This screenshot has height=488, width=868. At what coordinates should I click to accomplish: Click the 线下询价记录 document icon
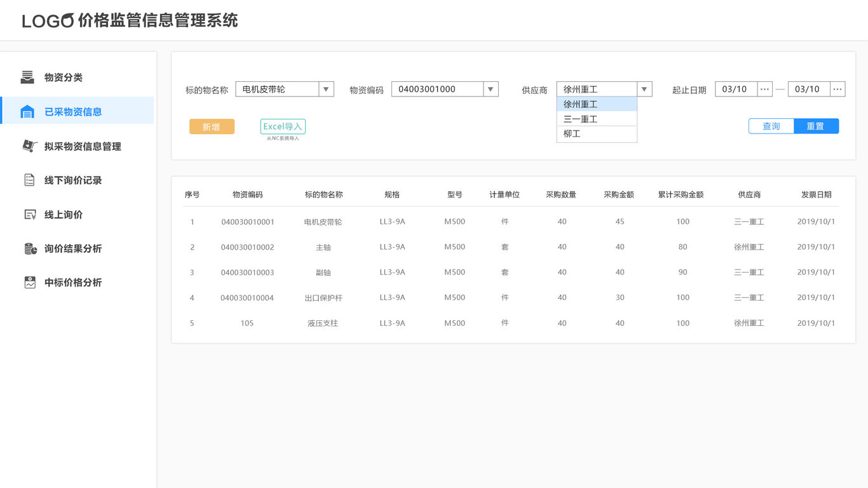[29, 180]
